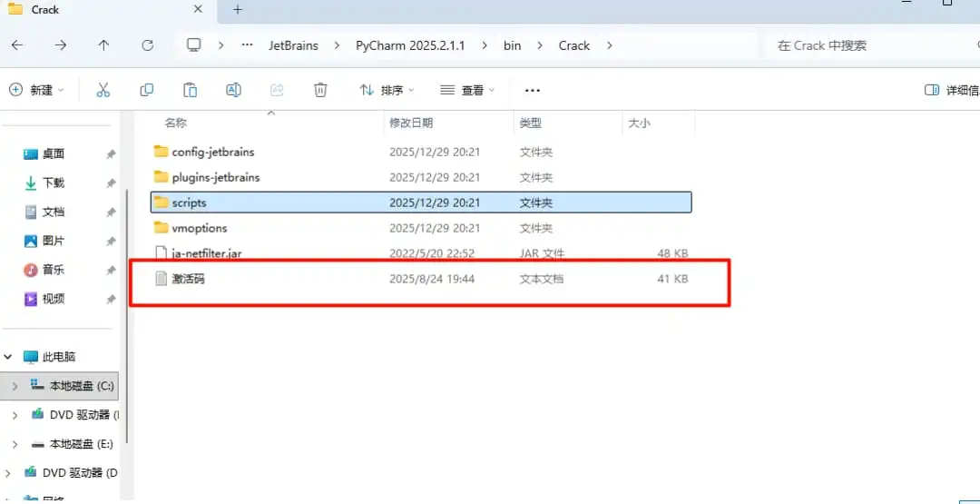
Task: Open the 新建 dropdown
Action: (36, 90)
